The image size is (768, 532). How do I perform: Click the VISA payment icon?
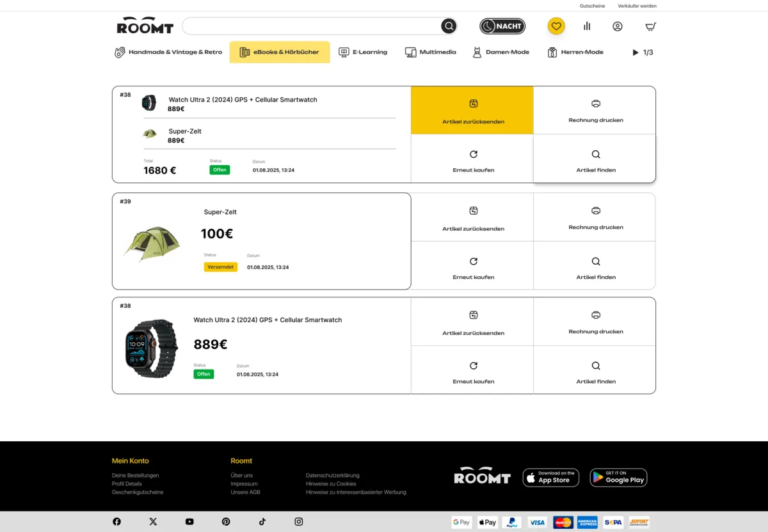(538, 522)
